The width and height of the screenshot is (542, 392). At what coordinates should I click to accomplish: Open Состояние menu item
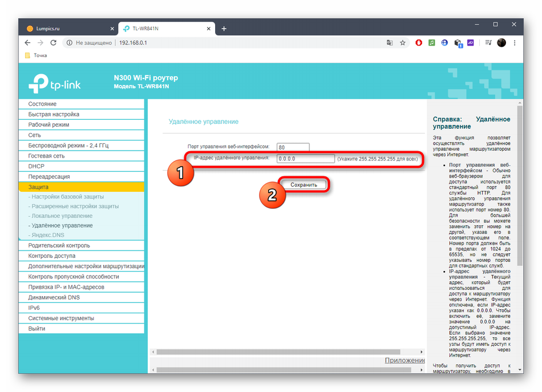pyautogui.click(x=81, y=104)
